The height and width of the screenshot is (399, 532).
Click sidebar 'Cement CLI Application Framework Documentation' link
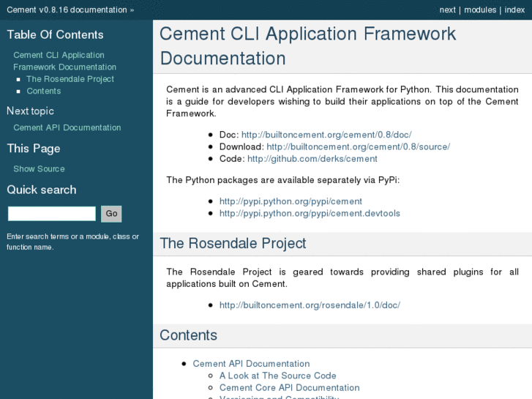point(65,61)
